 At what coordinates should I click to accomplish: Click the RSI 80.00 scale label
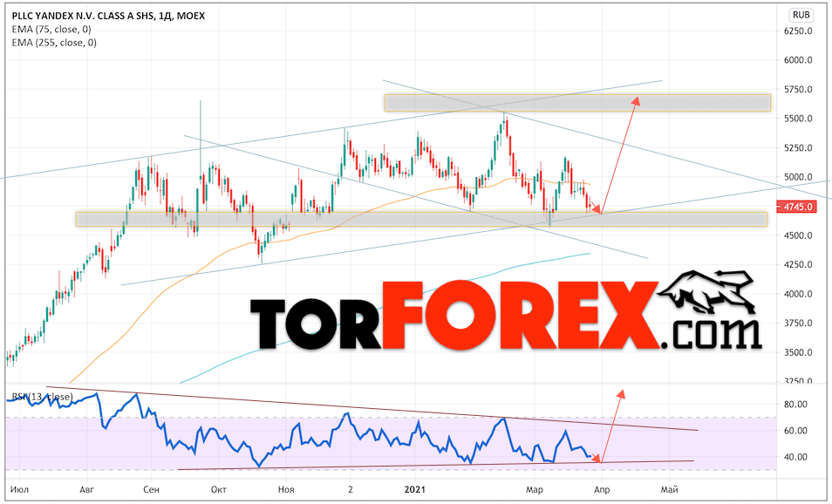point(795,405)
